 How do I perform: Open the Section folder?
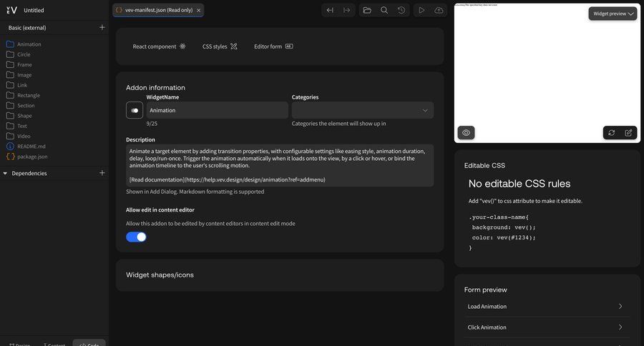coord(21,106)
